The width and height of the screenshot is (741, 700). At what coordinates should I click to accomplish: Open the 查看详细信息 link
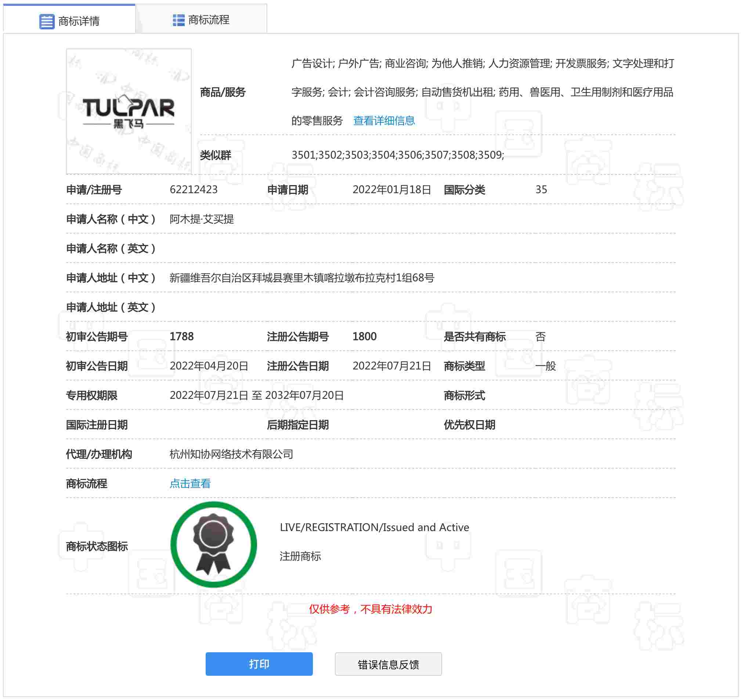point(384,120)
